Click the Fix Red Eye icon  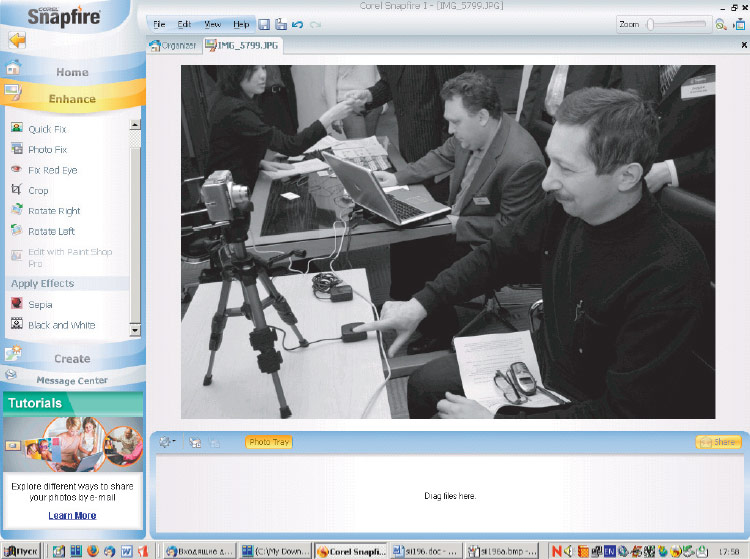(16, 170)
